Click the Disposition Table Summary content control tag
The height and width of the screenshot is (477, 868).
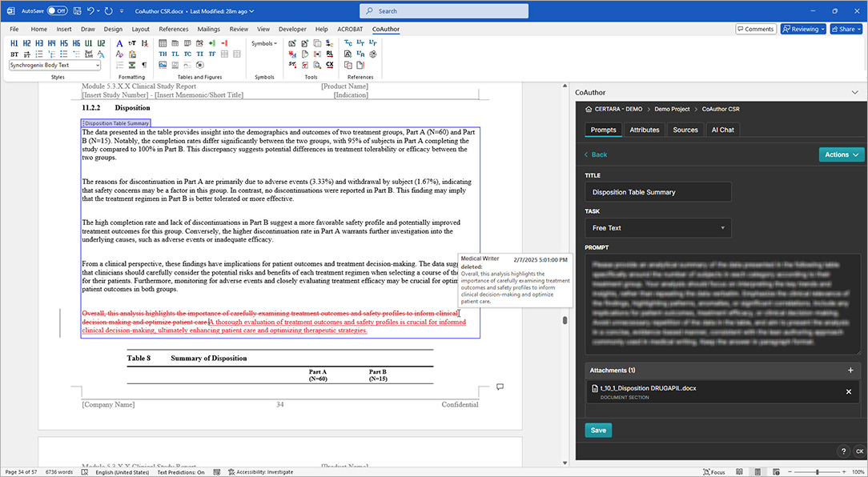[x=115, y=123]
